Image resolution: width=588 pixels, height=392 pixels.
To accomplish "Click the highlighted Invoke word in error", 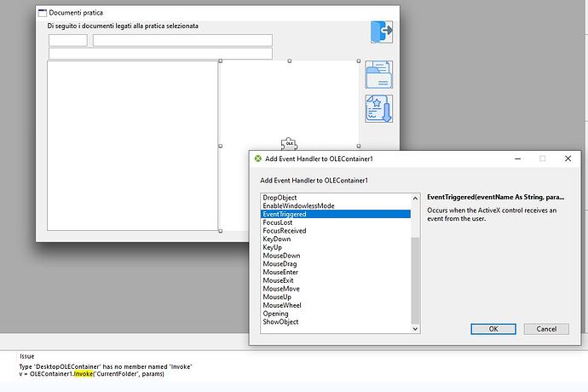I will coord(84,374).
